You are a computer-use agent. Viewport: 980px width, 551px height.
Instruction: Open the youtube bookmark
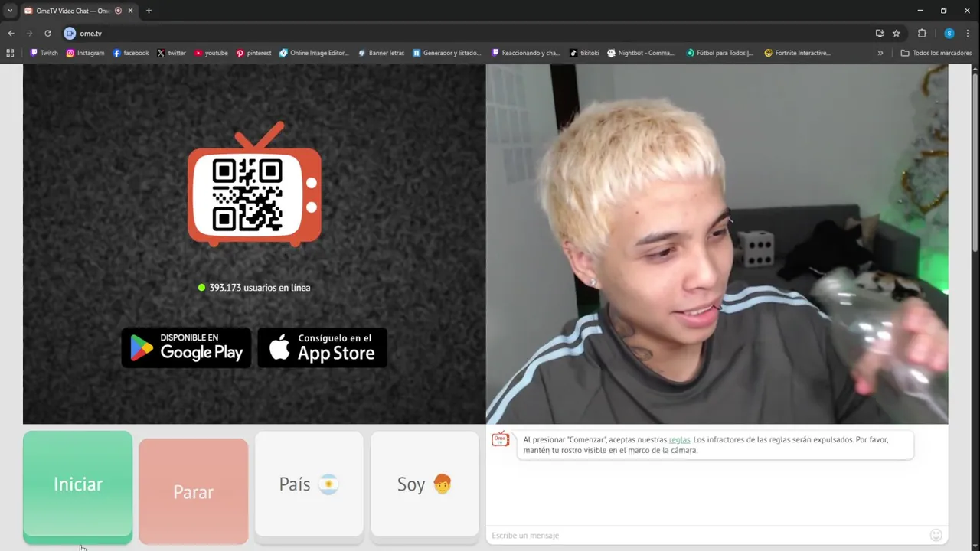[211, 53]
